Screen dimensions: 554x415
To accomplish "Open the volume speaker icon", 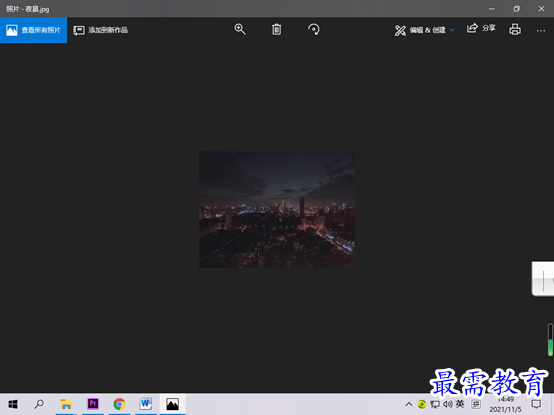I will pos(448,404).
